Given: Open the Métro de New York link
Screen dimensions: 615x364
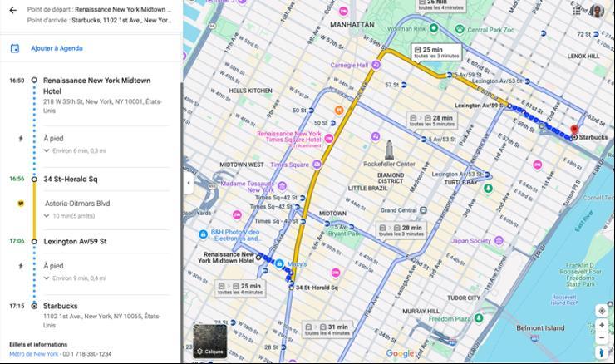Looking at the screenshot, I should (34, 354).
